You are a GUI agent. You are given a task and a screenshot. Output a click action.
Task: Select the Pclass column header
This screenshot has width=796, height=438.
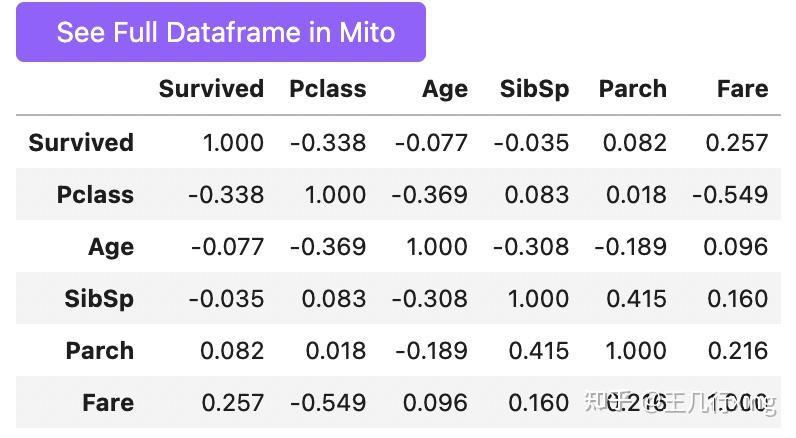tap(326, 89)
